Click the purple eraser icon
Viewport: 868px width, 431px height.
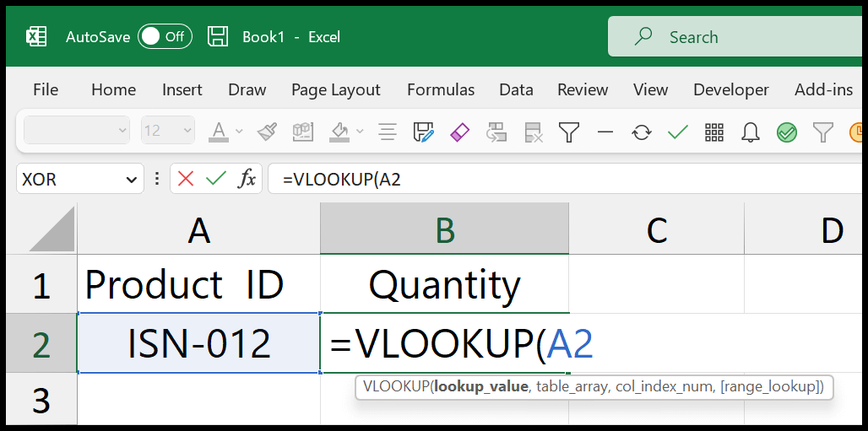(459, 132)
